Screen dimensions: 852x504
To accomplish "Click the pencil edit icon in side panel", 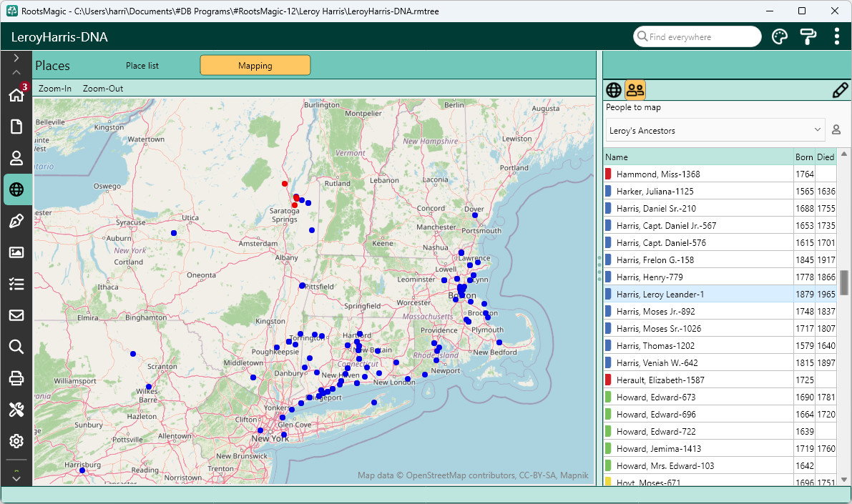I will (x=840, y=90).
